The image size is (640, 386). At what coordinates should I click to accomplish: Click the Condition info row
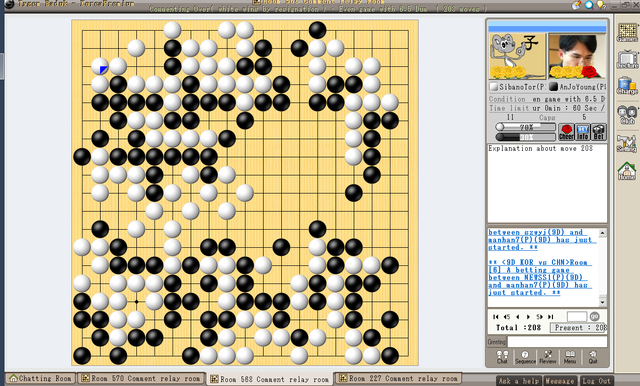tap(547, 99)
